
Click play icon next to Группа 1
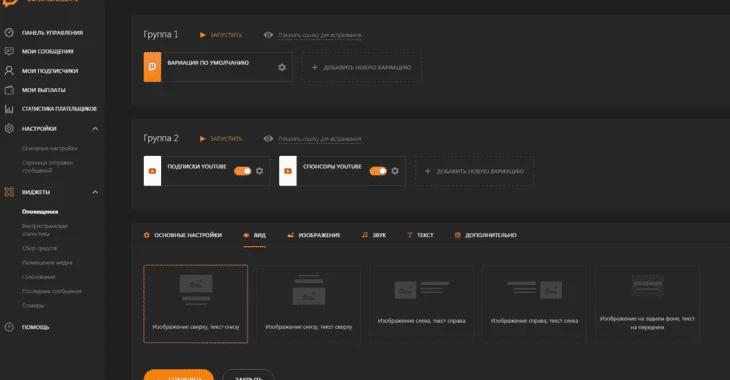point(203,35)
